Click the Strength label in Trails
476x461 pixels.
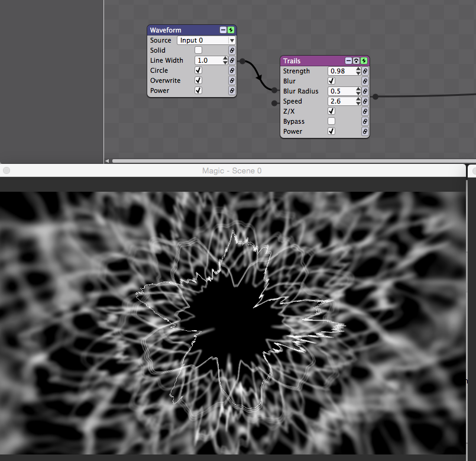pos(296,71)
